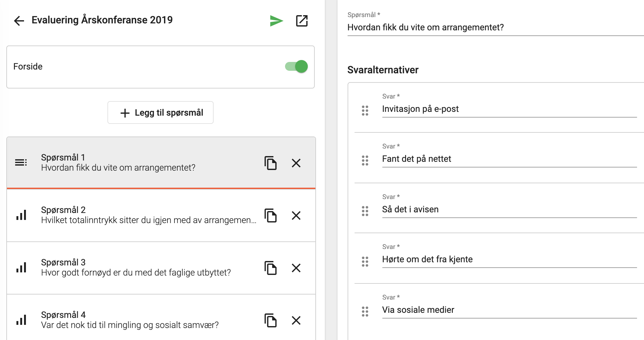644x340 pixels.
Task: Duplicate Spørsmål 3 with copy icon
Action: pyautogui.click(x=270, y=268)
